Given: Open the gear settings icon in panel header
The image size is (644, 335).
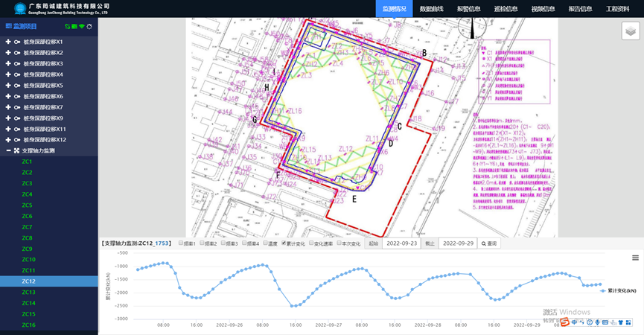Looking at the screenshot, I should (x=89, y=26).
